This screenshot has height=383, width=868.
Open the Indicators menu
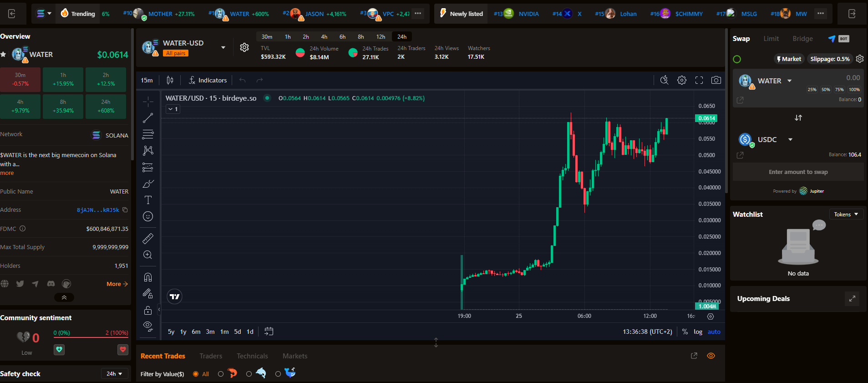tap(208, 80)
